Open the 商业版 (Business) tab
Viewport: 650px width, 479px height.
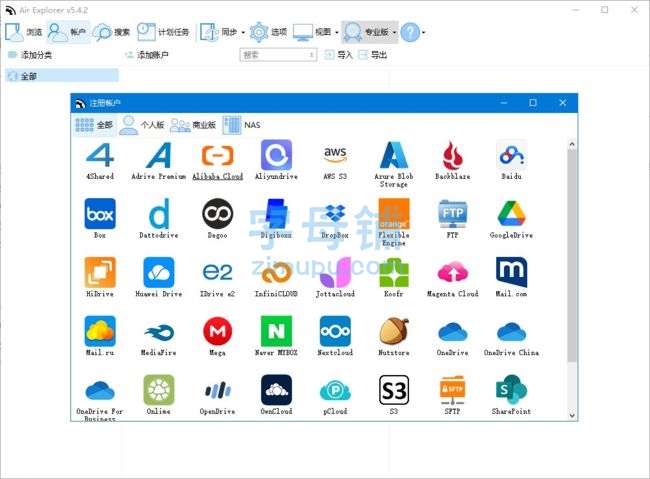(193, 125)
